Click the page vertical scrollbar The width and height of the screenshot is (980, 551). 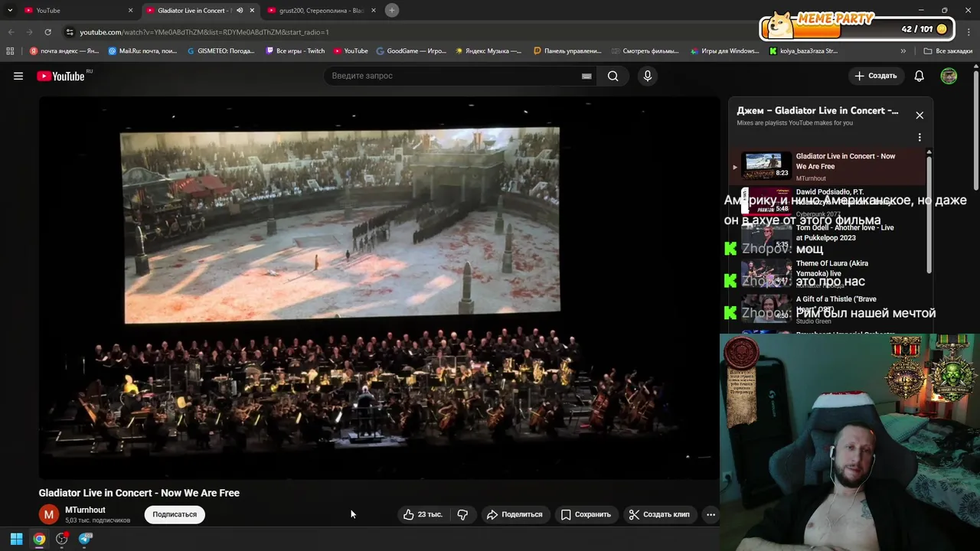click(x=976, y=130)
